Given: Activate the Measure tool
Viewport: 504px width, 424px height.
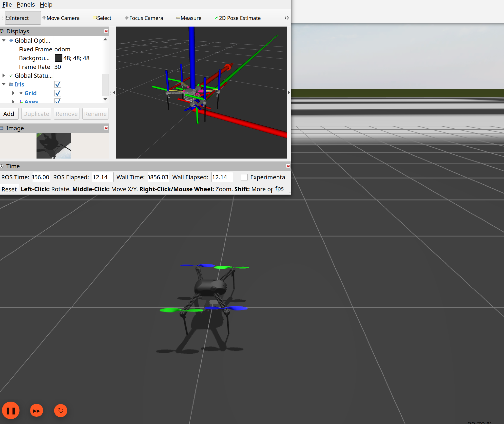Looking at the screenshot, I should coord(189,18).
